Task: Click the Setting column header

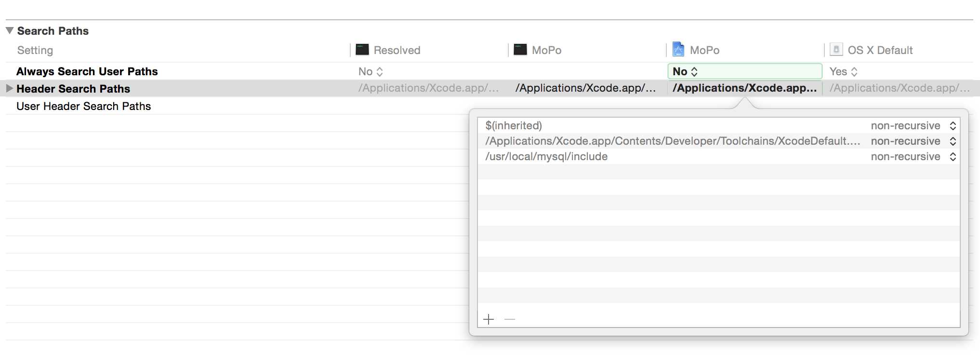Action: 35,50
